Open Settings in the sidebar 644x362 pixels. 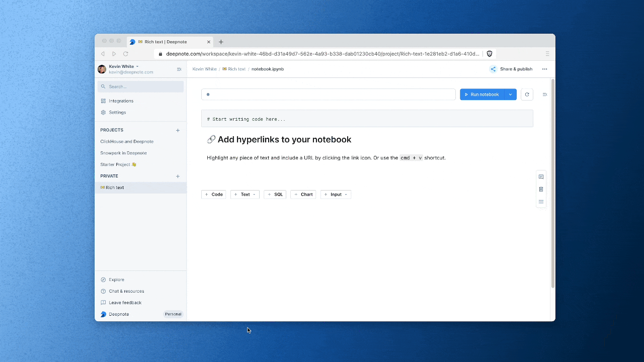pyautogui.click(x=117, y=113)
